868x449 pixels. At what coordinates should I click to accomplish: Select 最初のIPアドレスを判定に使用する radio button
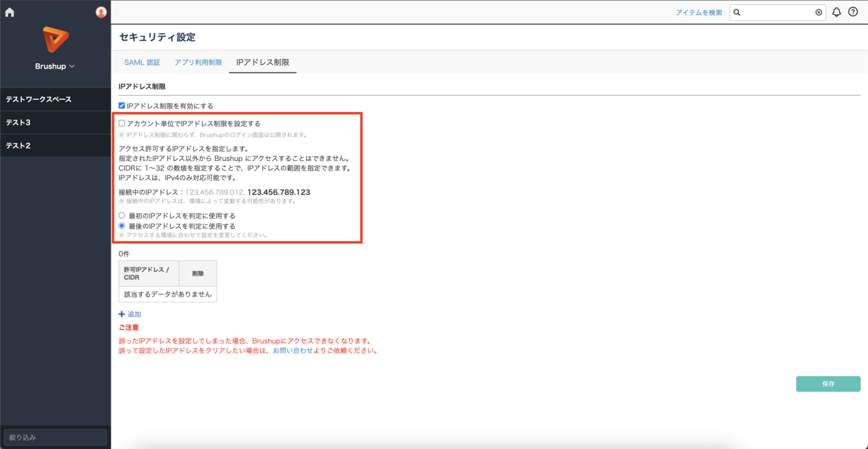click(x=122, y=216)
